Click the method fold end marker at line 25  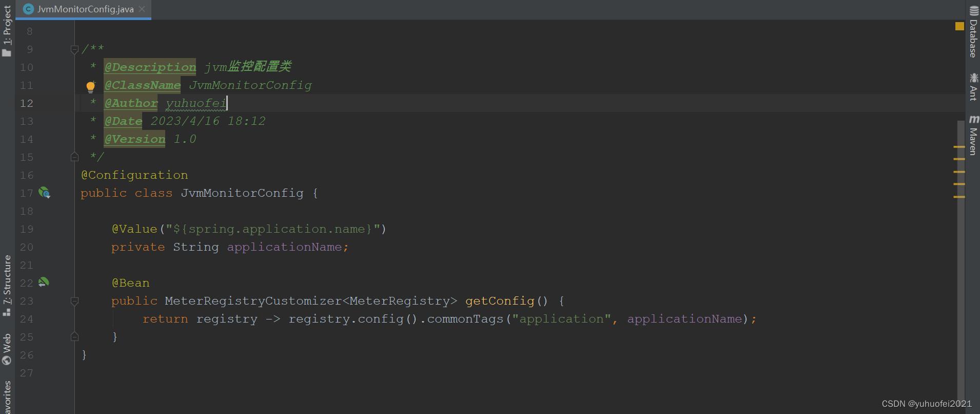coord(74,336)
